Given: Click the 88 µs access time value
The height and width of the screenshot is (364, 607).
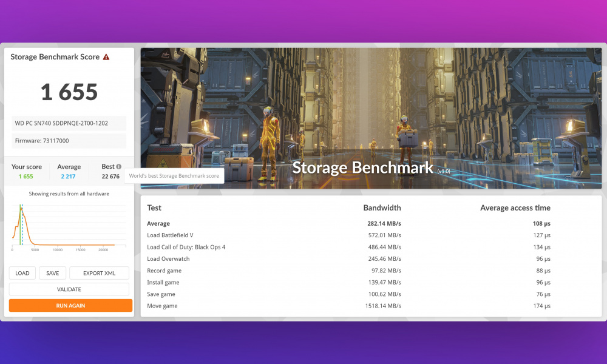Looking at the screenshot, I should 543,271.
